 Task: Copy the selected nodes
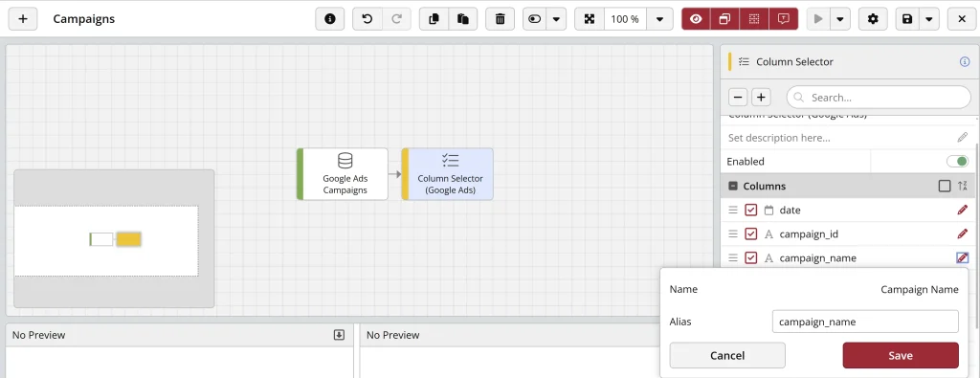pos(434,19)
